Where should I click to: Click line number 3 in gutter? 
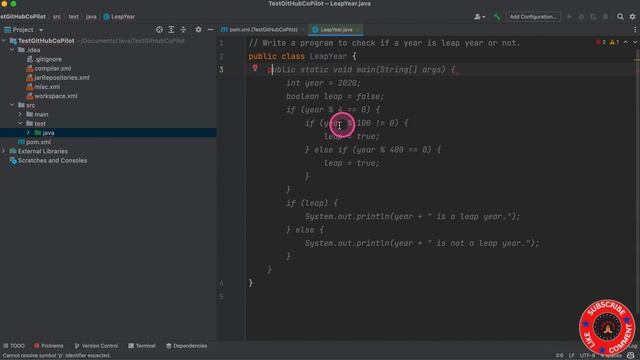coord(221,70)
